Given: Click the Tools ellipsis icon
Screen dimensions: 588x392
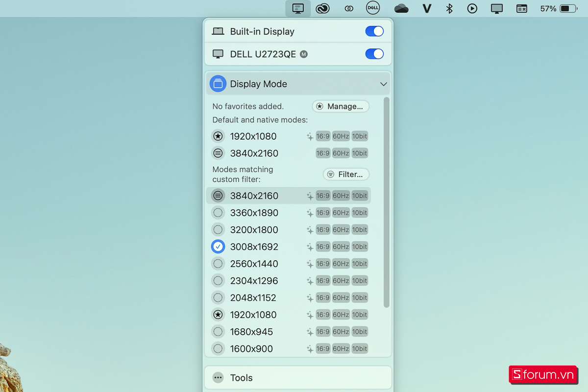Looking at the screenshot, I should point(218,378).
